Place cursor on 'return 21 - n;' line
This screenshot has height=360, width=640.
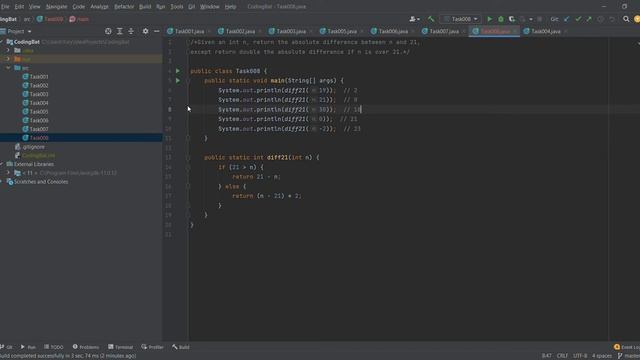(x=256, y=177)
